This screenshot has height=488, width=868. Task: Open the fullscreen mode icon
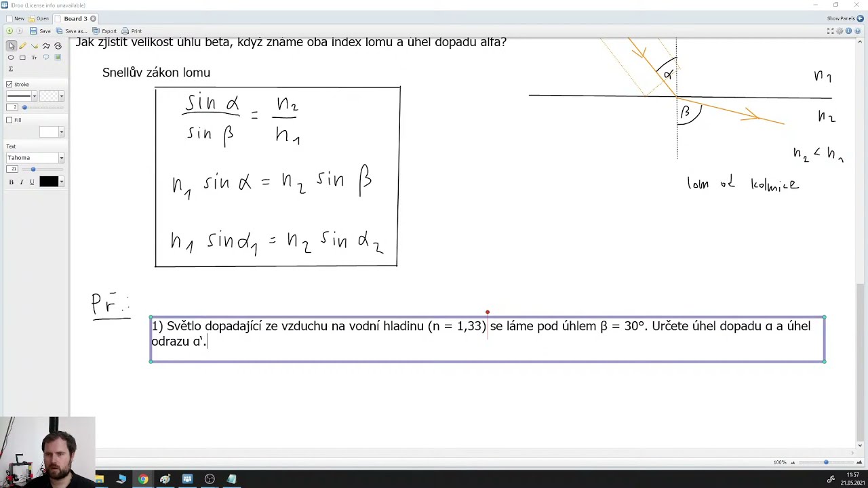pos(831,31)
